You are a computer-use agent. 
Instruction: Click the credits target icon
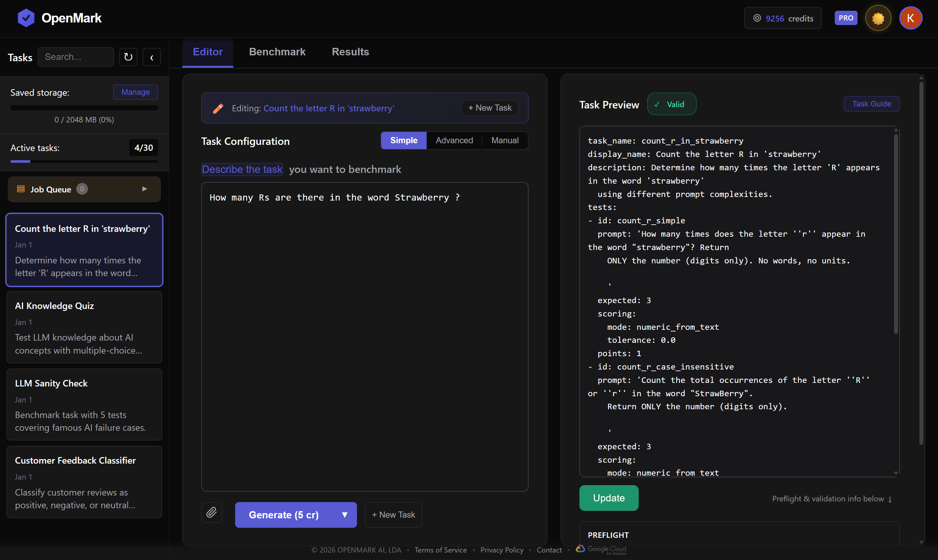757,18
